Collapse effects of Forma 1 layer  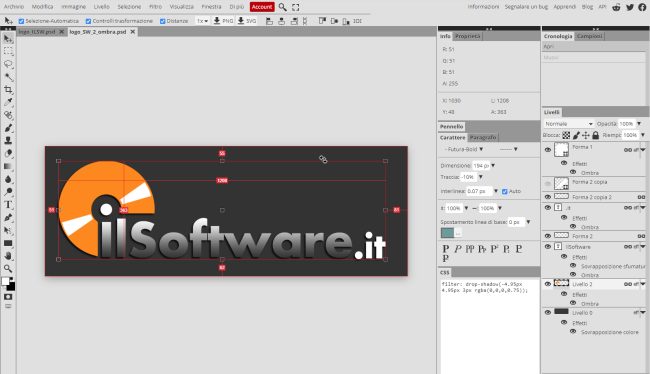643,150
